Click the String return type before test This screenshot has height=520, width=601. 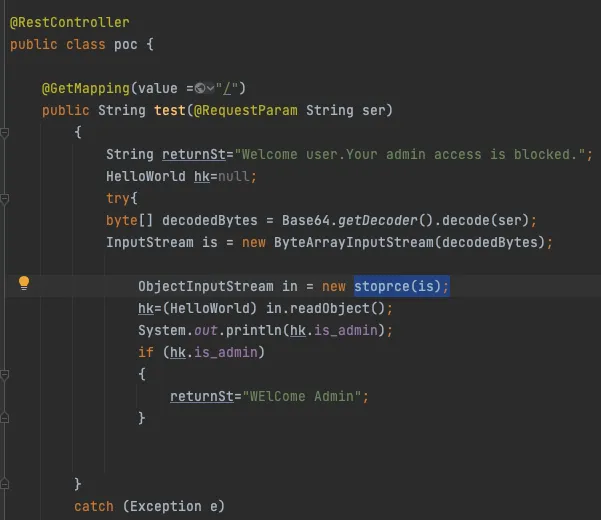pyautogui.click(x=122, y=110)
